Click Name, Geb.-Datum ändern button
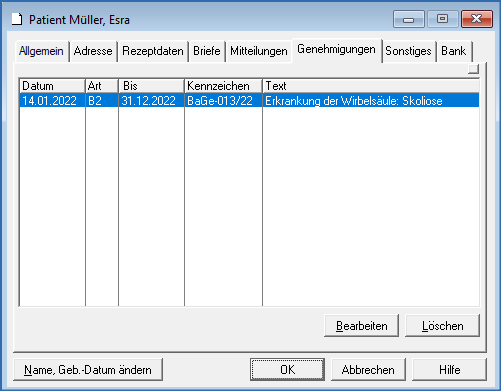This screenshot has height=391, width=501. [x=88, y=370]
